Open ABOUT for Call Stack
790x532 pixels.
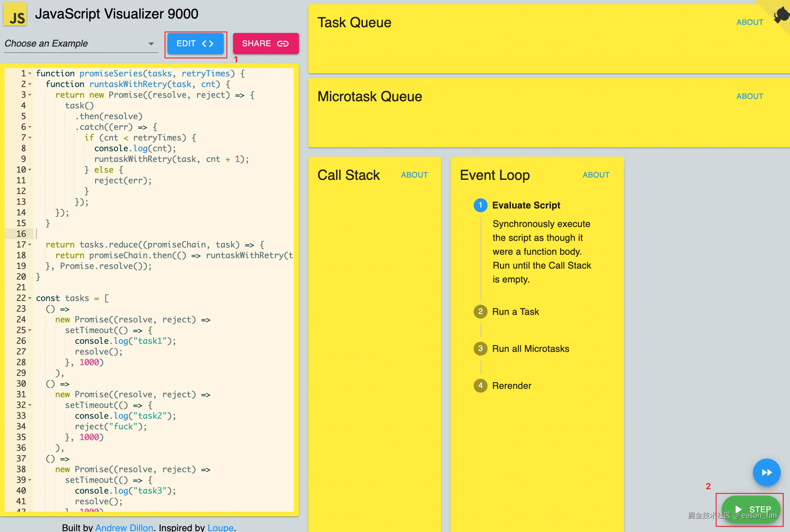(x=414, y=175)
